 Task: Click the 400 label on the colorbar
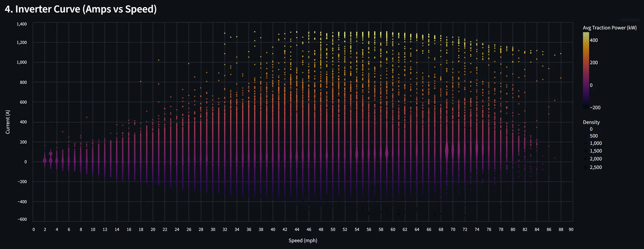click(x=593, y=40)
